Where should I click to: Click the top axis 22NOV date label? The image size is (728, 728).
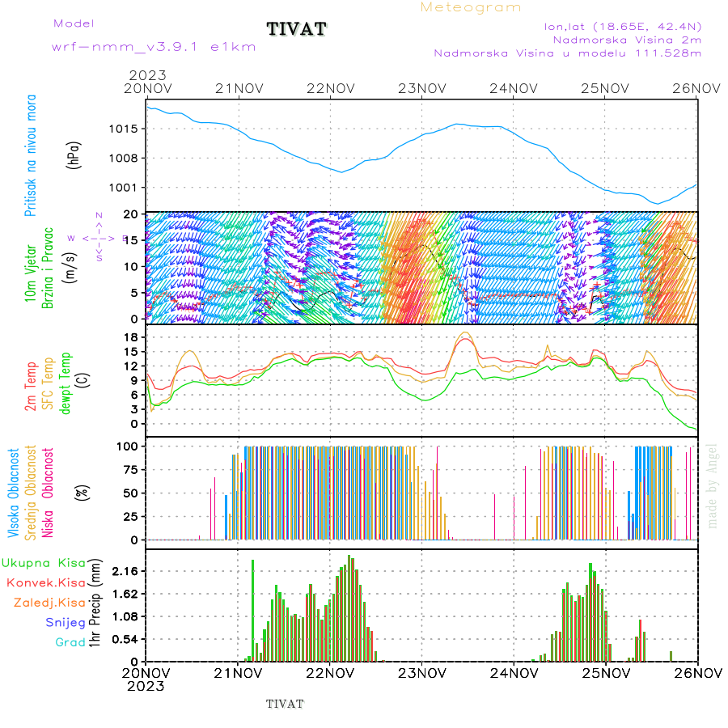[331, 89]
